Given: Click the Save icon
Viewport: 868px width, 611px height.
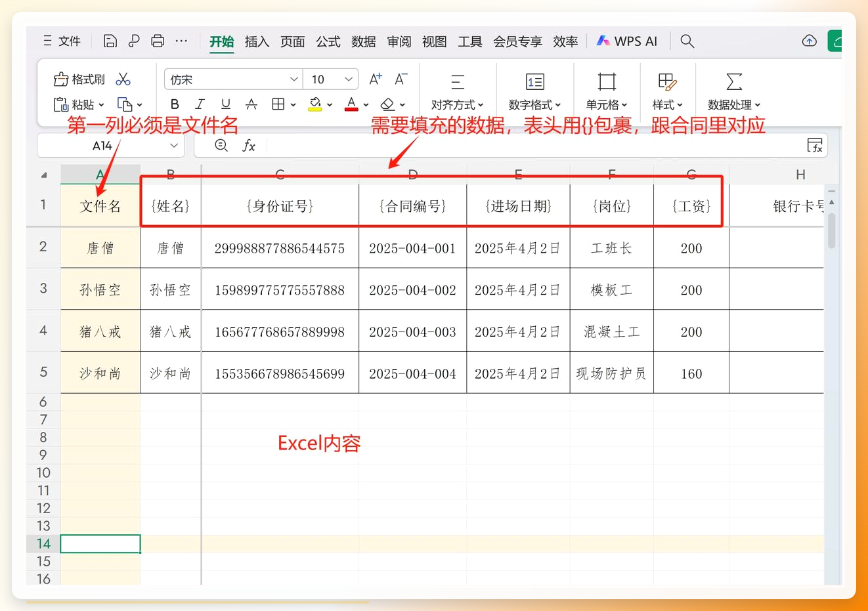Looking at the screenshot, I should pos(110,41).
